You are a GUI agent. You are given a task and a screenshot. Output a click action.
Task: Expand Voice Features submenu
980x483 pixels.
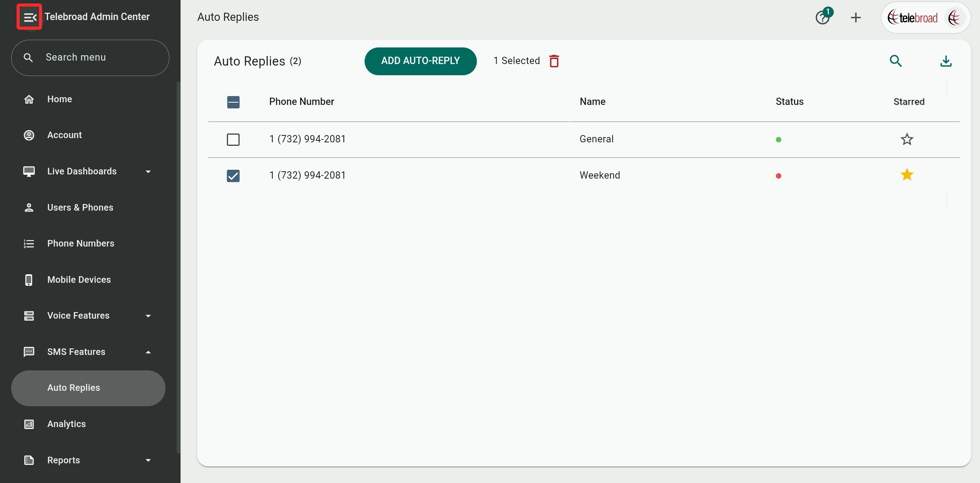pyautogui.click(x=148, y=316)
